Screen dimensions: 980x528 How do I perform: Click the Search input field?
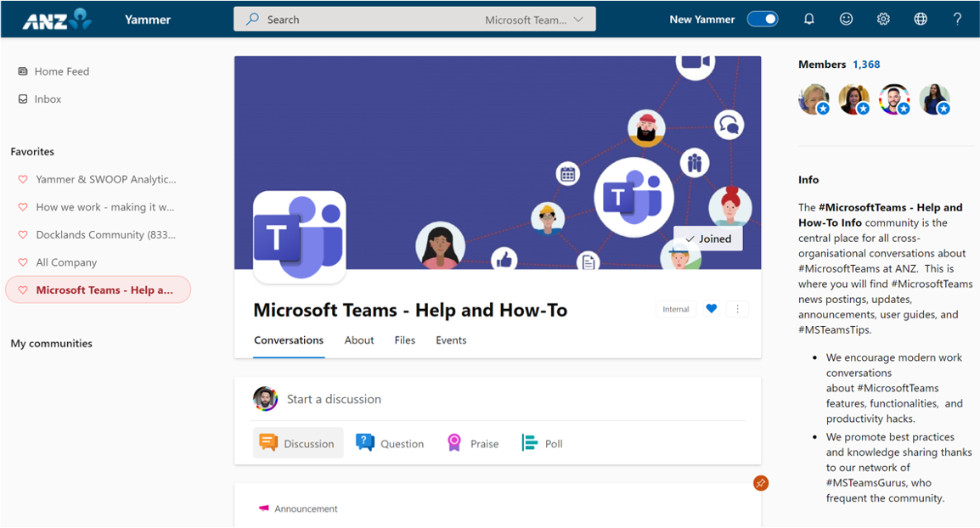point(414,20)
